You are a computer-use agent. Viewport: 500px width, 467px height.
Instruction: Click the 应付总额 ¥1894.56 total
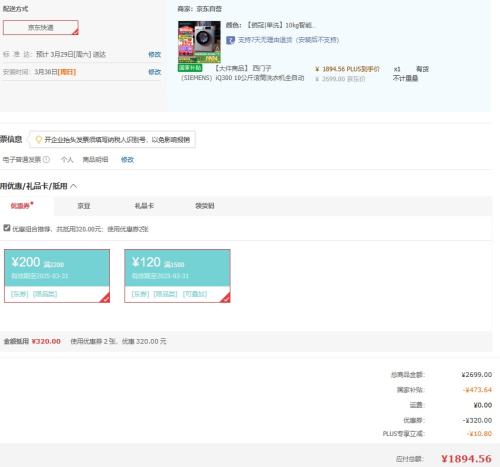click(466, 459)
